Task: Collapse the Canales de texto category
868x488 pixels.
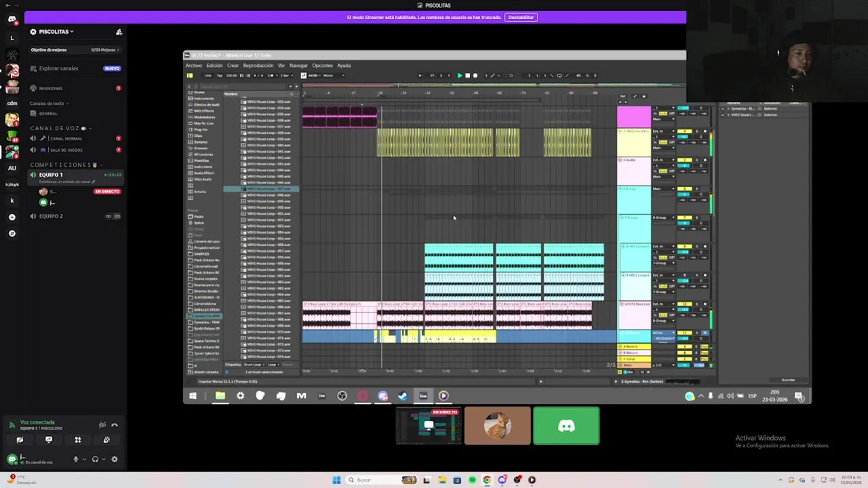Action: point(48,104)
